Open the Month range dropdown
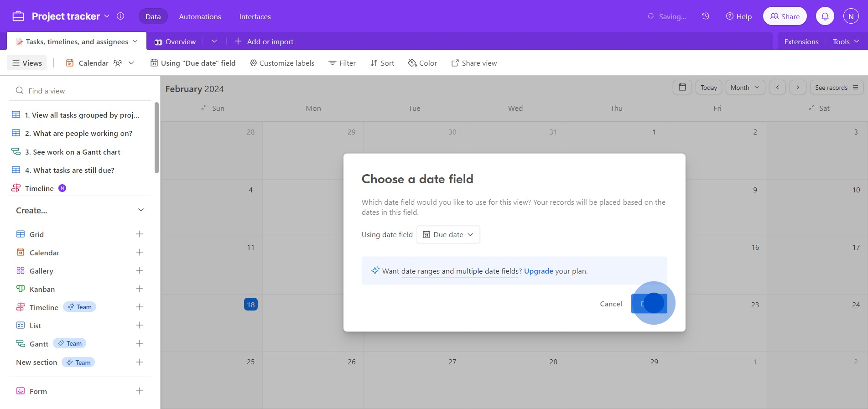 [x=745, y=87]
